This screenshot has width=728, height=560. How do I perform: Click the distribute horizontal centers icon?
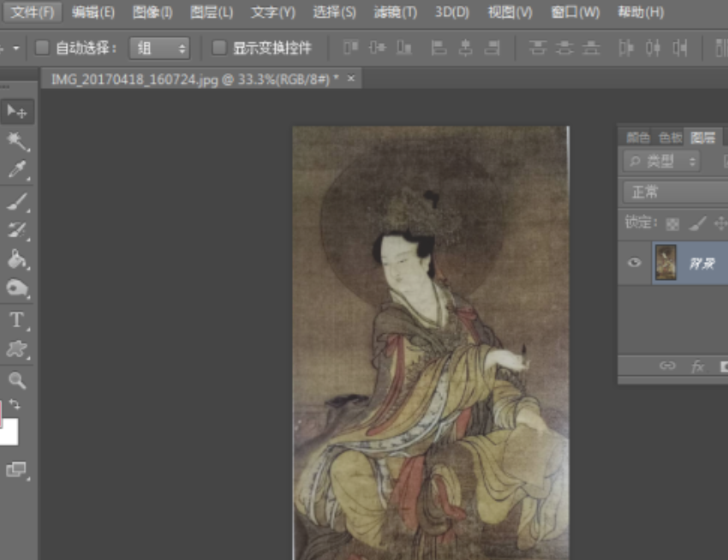coord(653,47)
